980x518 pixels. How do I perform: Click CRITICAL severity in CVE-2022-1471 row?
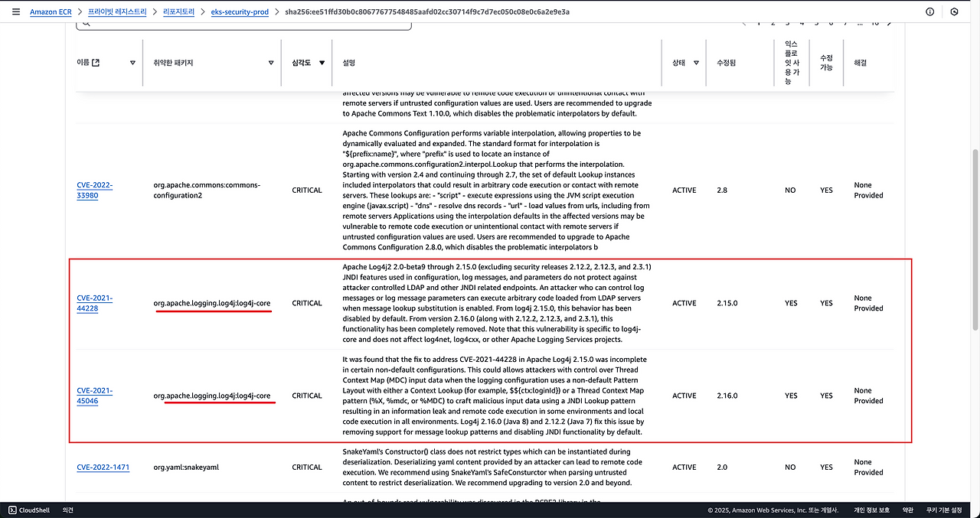point(307,467)
